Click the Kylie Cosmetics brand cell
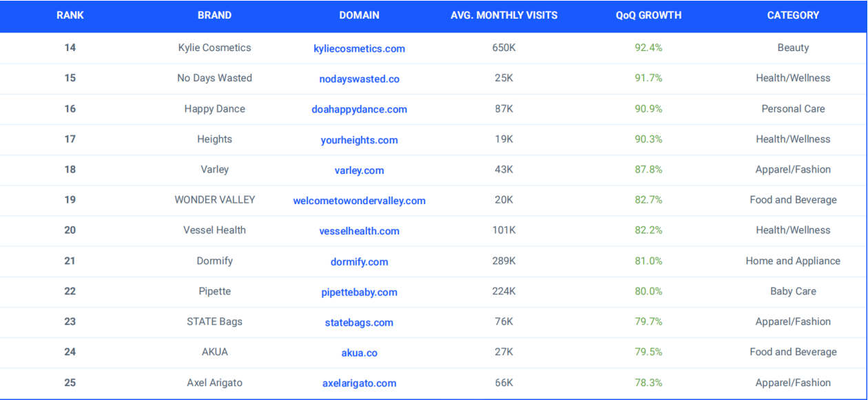The width and height of the screenshot is (868, 400). click(214, 48)
